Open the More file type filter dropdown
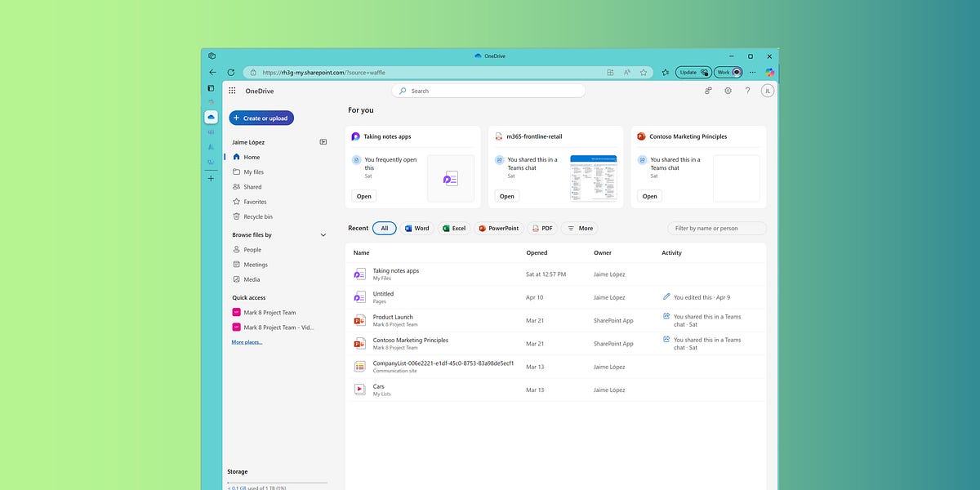Viewport: 980px width, 490px height. (579, 228)
